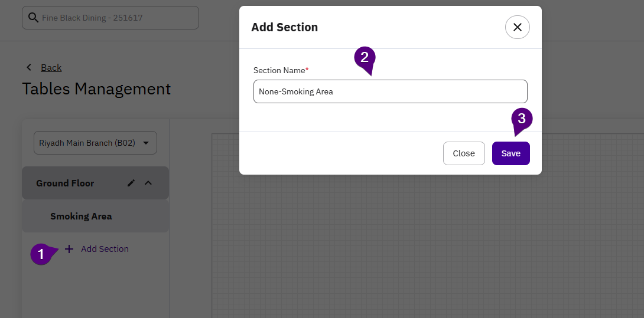Click the purple step 2 marker
Image resolution: width=644 pixels, height=318 pixels.
click(364, 58)
